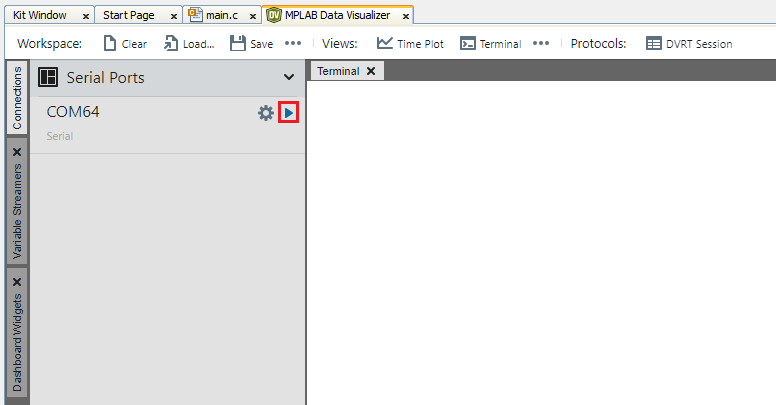Switch to the Kit Window tab
776x405 pixels.
pyautogui.click(x=40, y=15)
